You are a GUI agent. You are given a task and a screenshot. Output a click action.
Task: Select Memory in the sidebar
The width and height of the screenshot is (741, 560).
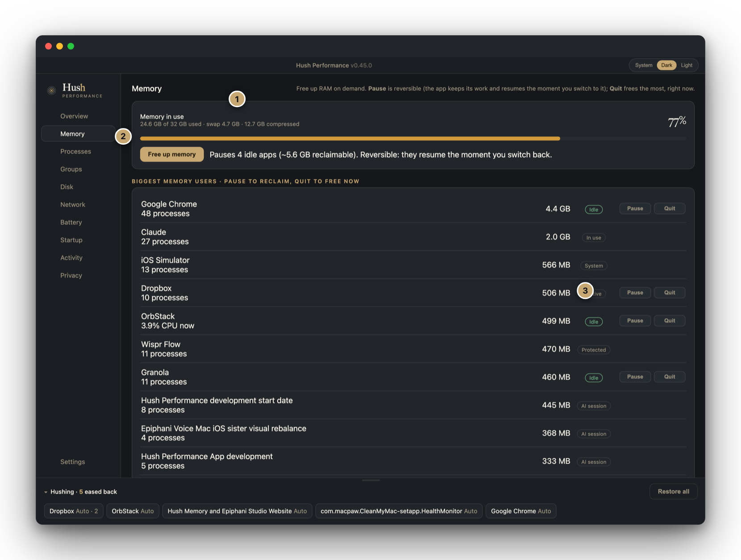pyautogui.click(x=78, y=134)
